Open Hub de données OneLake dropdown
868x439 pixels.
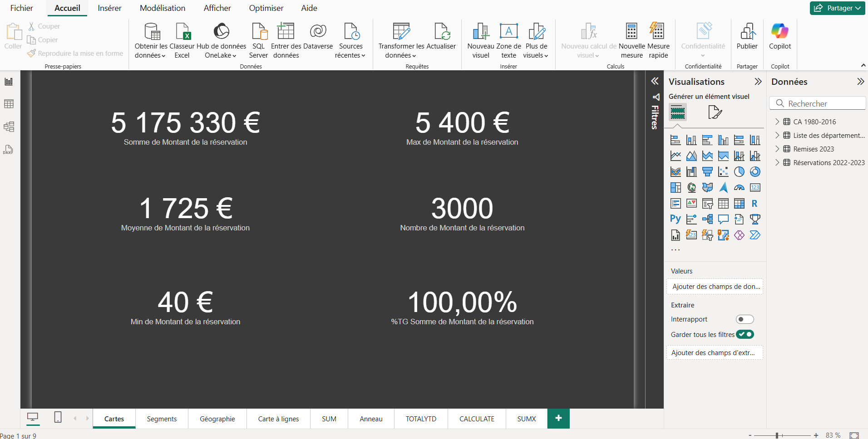click(x=221, y=51)
